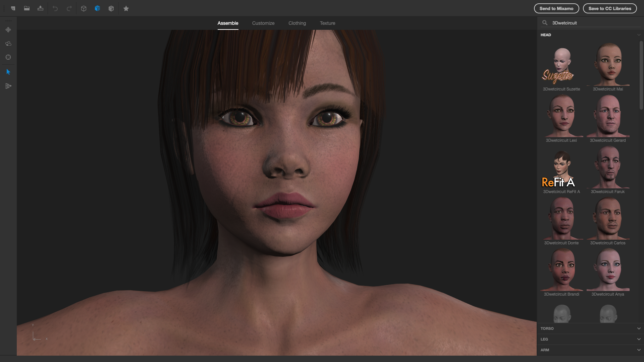Viewport: 644px width, 362px height.
Task: Click the search magnifier icon
Action: click(x=545, y=23)
